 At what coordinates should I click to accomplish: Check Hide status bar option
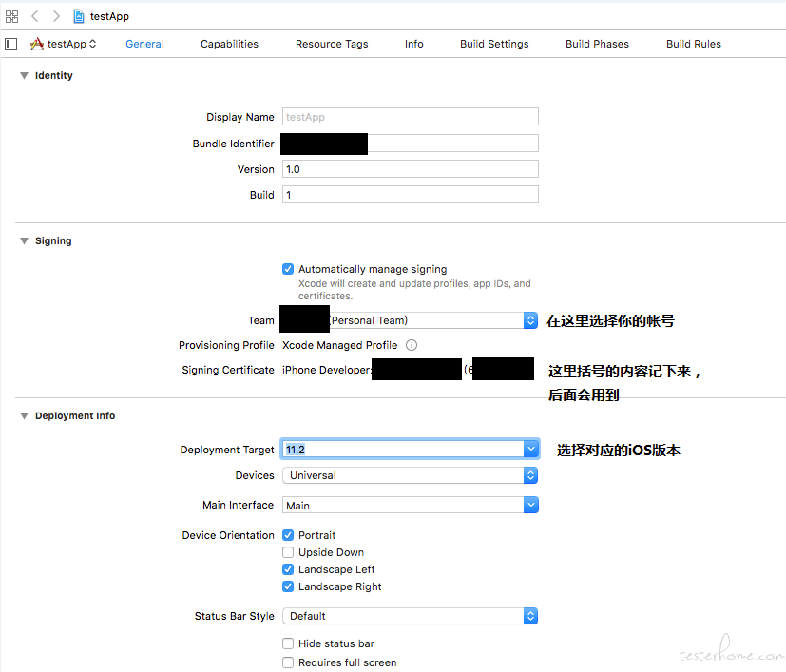[x=288, y=643]
